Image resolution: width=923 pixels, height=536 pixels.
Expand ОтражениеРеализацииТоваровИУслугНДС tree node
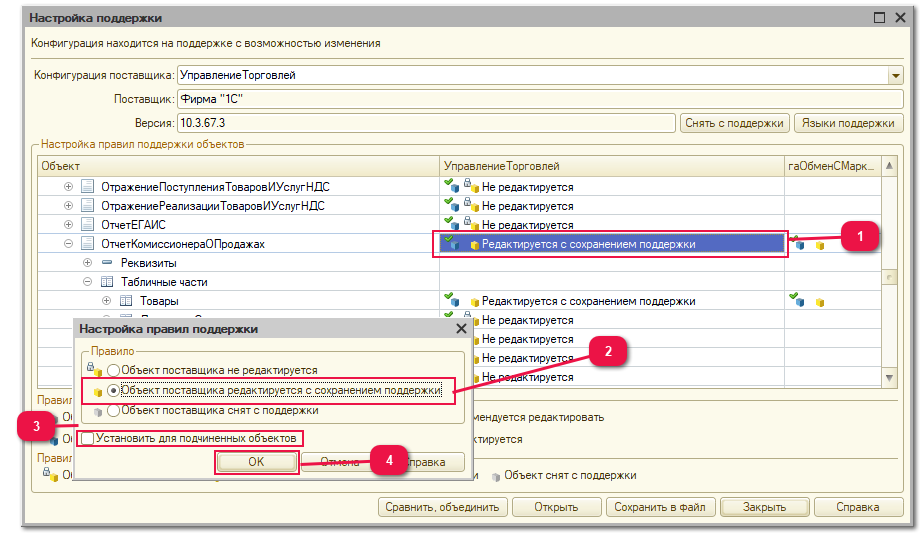click(x=68, y=205)
